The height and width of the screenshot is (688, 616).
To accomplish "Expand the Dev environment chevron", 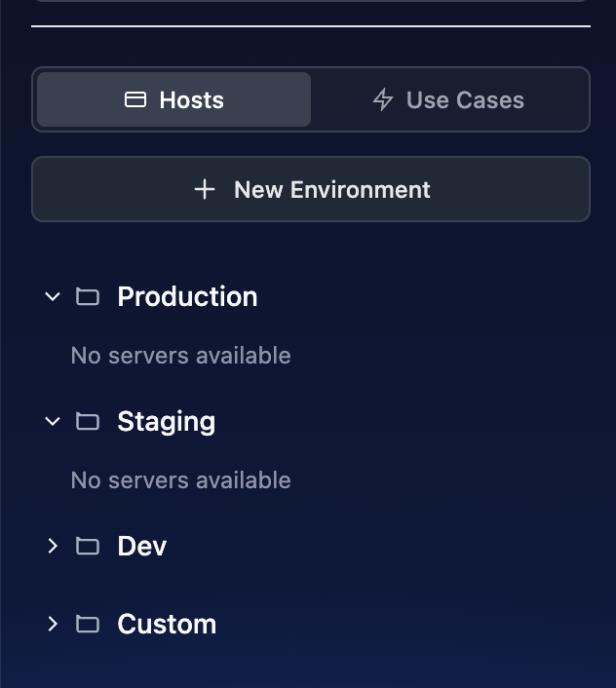I will (x=53, y=546).
